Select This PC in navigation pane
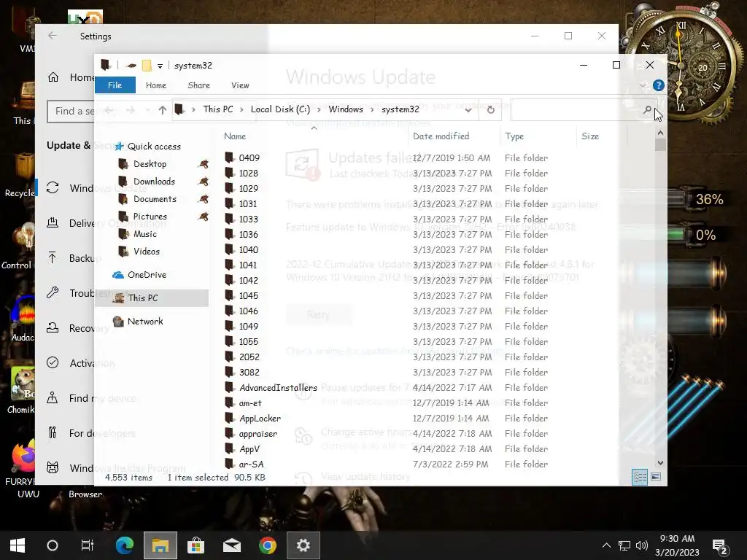The width and height of the screenshot is (747, 560). coord(142,298)
